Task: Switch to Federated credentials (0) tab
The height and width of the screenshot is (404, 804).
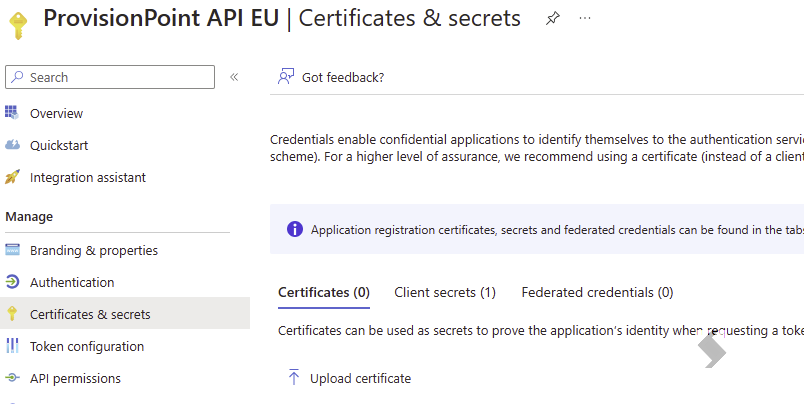Action: 597,292
